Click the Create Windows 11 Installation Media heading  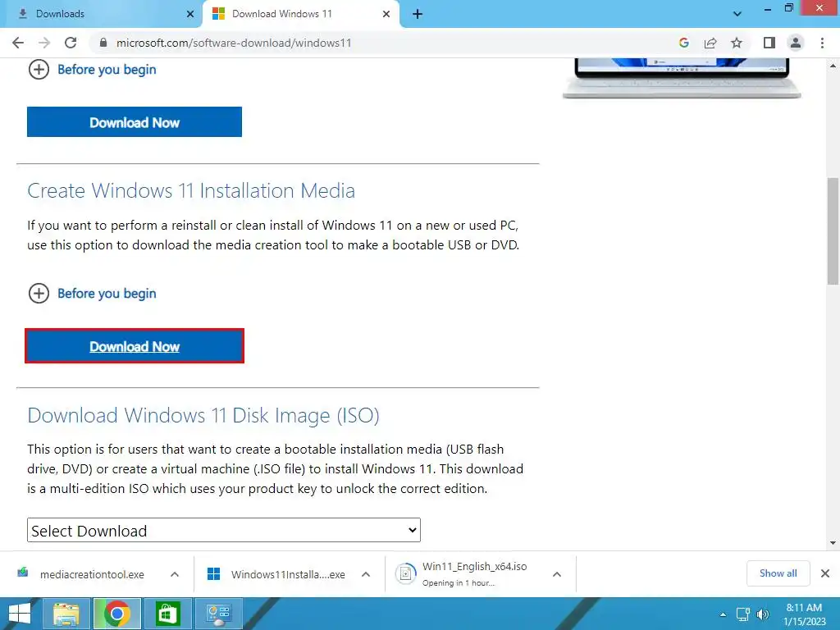(x=191, y=190)
